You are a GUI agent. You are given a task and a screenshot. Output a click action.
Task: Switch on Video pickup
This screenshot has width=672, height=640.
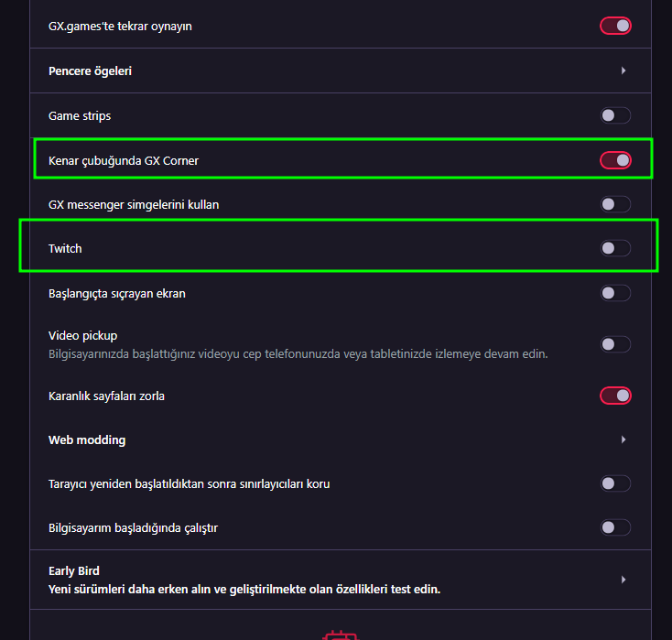(615, 344)
